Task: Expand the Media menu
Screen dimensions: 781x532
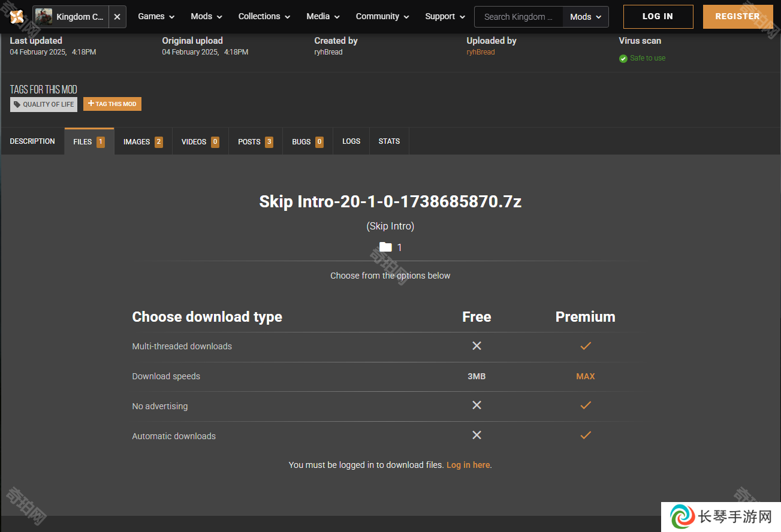Action: (324, 17)
